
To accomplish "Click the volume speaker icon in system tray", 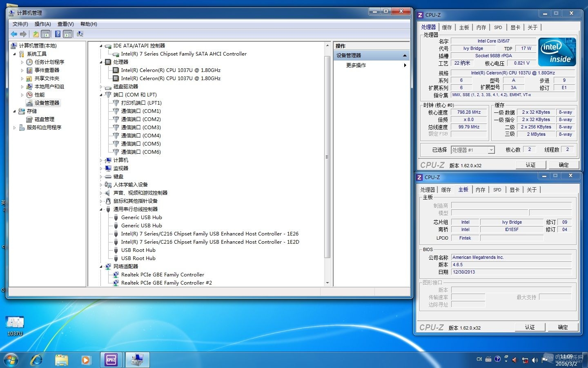I will (535, 360).
